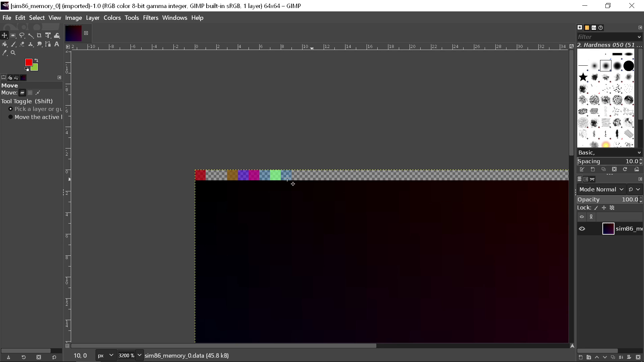Create a new brush

(x=593, y=170)
